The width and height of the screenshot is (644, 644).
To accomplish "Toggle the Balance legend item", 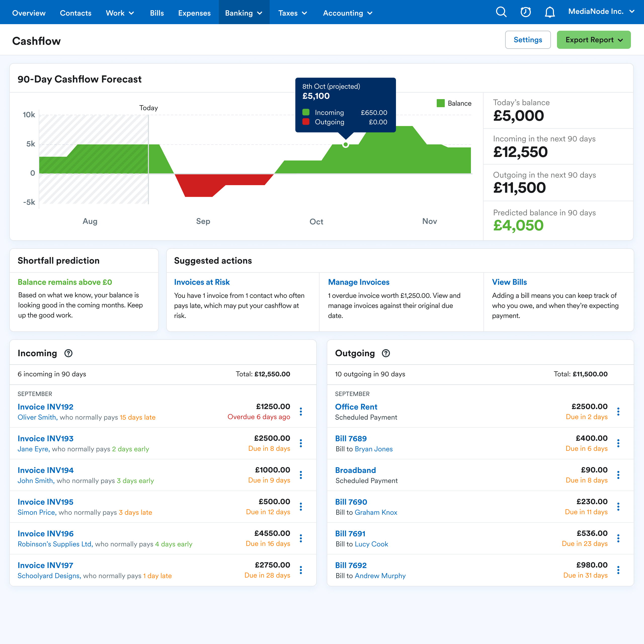I will click(x=454, y=103).
